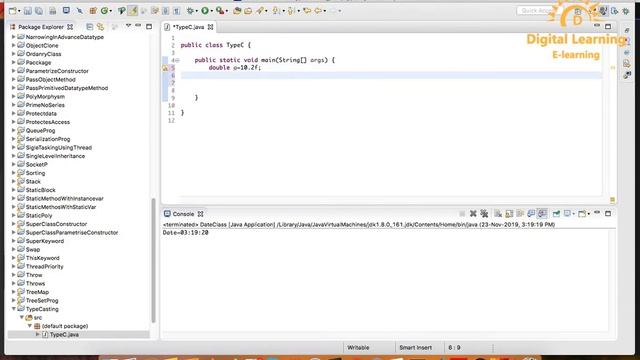
Task: Expand the Sorting project
Action: [x=13, y=173]
